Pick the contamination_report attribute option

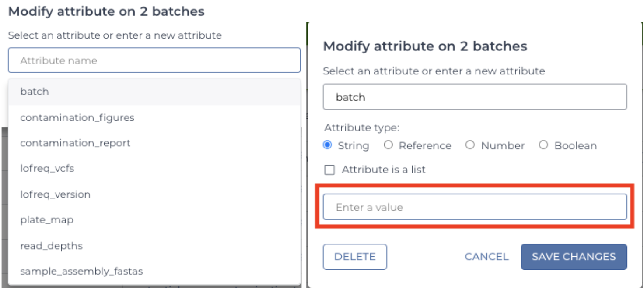pos(154,143)
